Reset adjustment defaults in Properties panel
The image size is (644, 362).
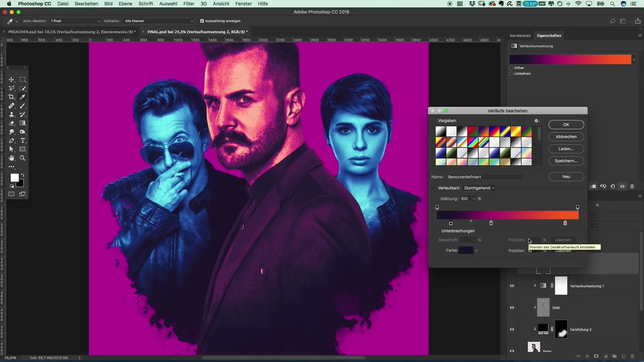613,186
